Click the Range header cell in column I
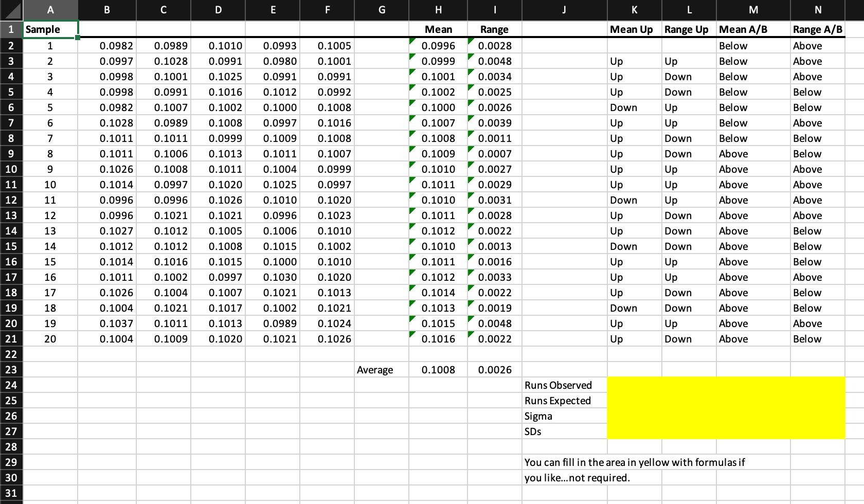The image size is (864, 504). (495, 29)
